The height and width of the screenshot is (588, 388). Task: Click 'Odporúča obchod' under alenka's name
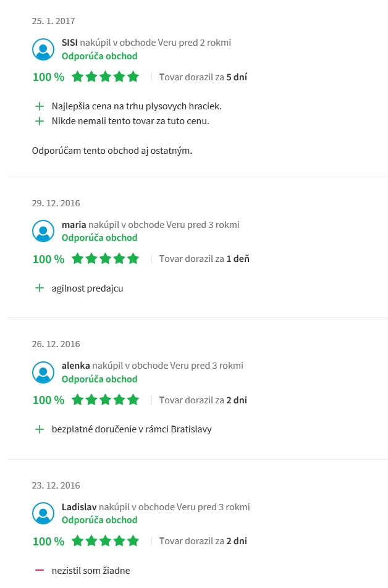tap(99, 379)
